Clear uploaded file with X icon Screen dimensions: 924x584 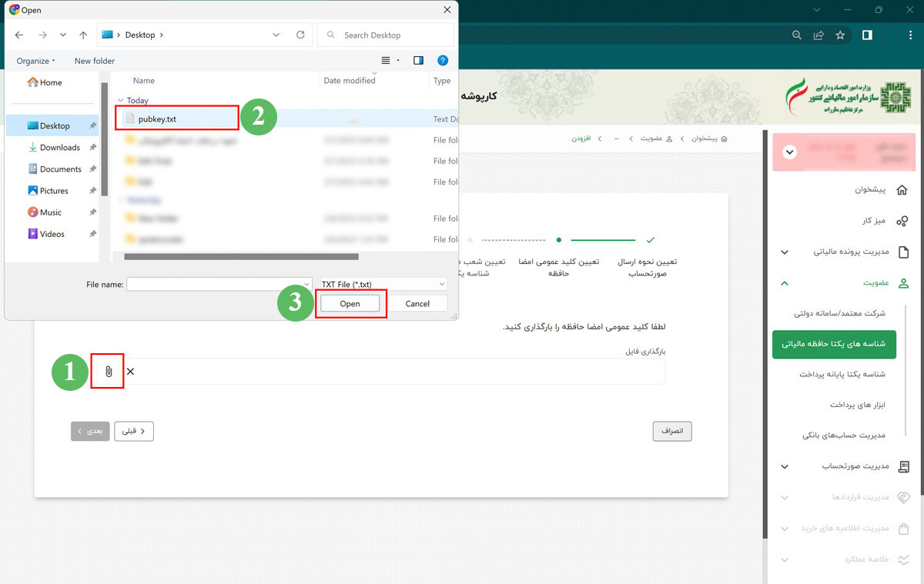pos(130,372)
